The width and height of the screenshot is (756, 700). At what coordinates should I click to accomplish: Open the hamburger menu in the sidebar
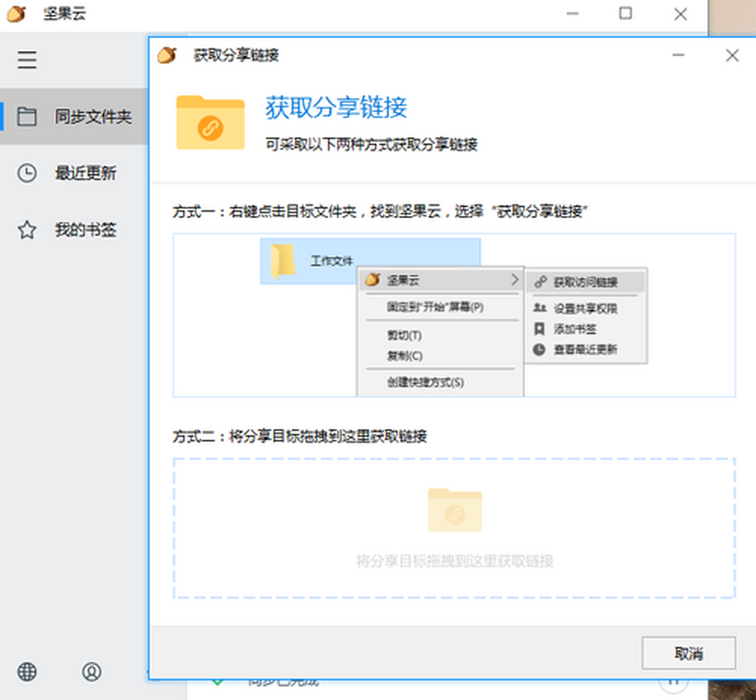pyautogui.click(x=27, y=60)
